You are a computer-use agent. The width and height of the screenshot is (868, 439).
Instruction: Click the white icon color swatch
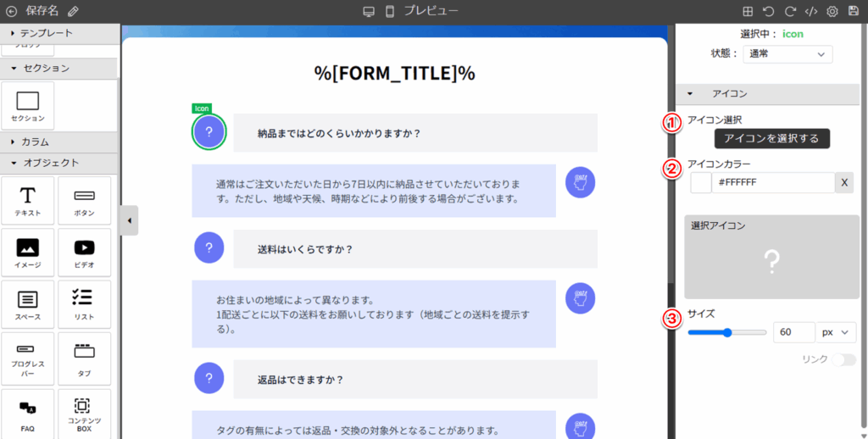pyautogui.click(x=701, y=183)
